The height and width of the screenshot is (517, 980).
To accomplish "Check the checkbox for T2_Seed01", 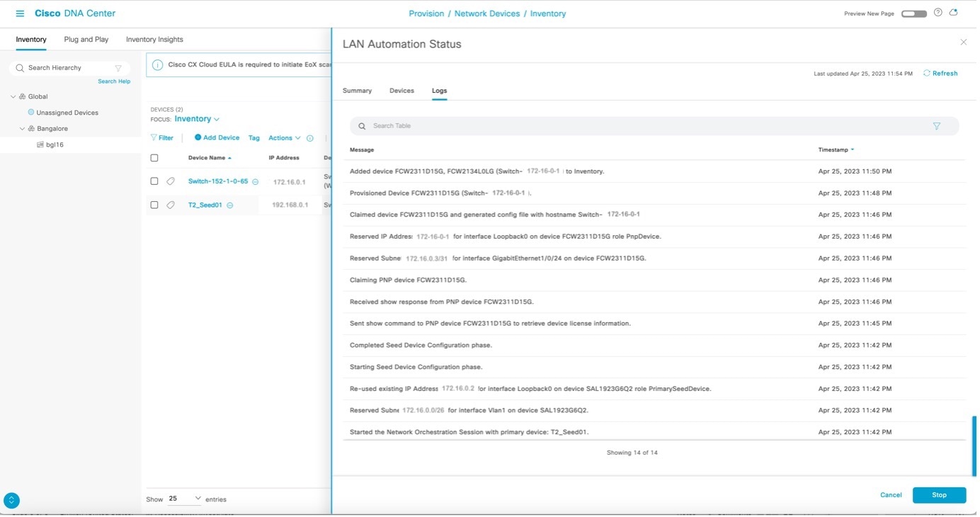I will click(154, 204).
